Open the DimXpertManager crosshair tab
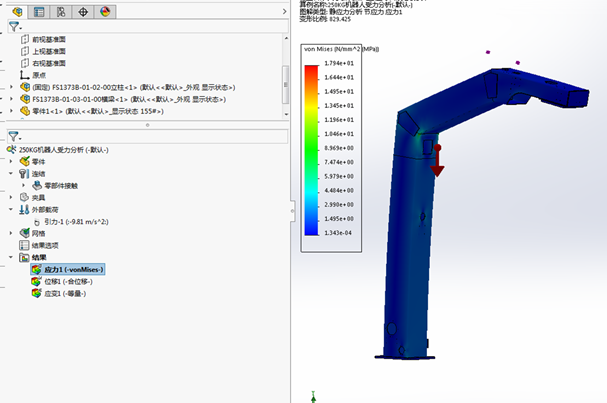 (83, 12)
